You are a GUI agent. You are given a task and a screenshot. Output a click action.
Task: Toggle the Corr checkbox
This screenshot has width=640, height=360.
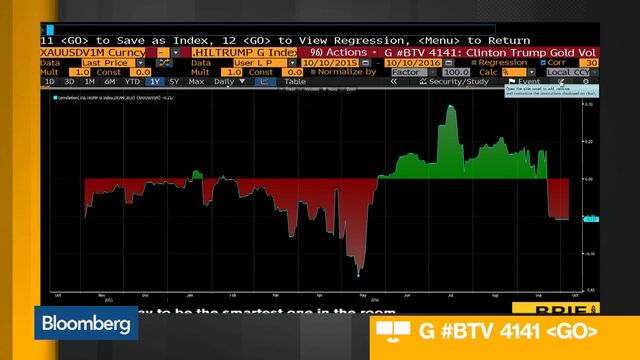(x=543, y=62)
